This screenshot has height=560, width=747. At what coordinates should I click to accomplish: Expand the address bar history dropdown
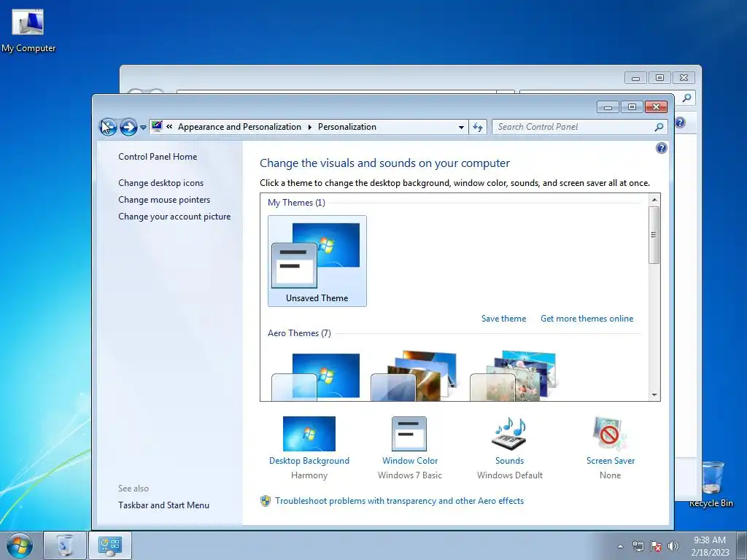[461, 127]
